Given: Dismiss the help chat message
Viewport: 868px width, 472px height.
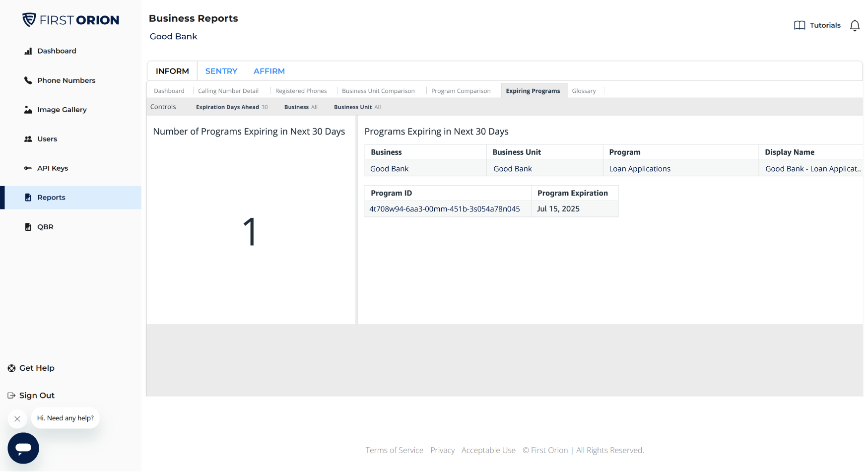Looking at the screenshot, I should 17,418.
